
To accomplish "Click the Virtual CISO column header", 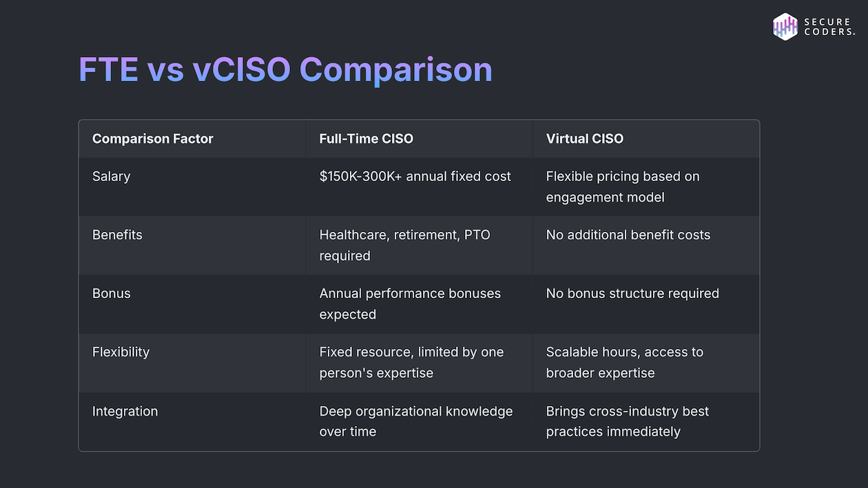I will pos(585,138).
